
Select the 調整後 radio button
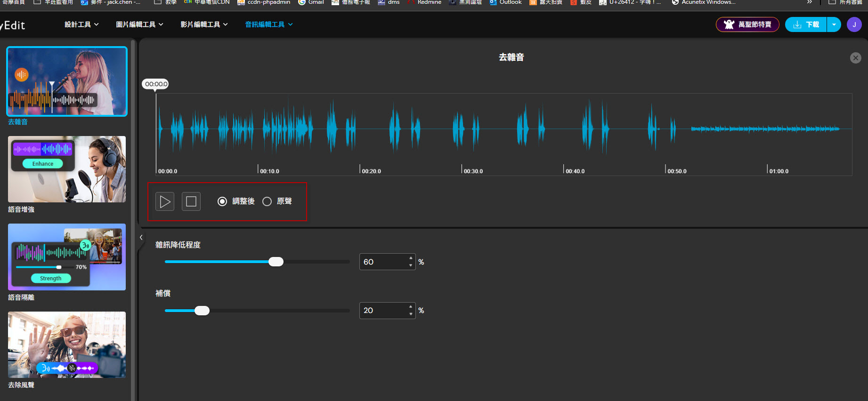[222, 201]
